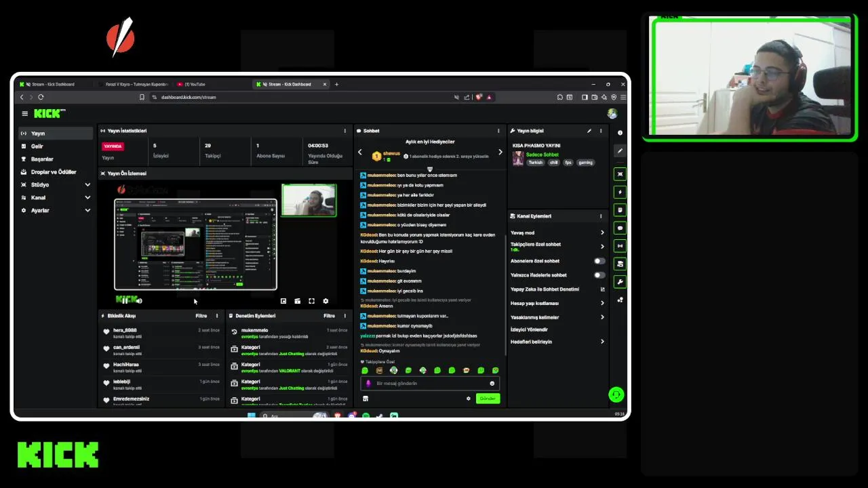Expand the Stüdyo sidebar group
Screen dimensions: 868x488
(56, 185)
